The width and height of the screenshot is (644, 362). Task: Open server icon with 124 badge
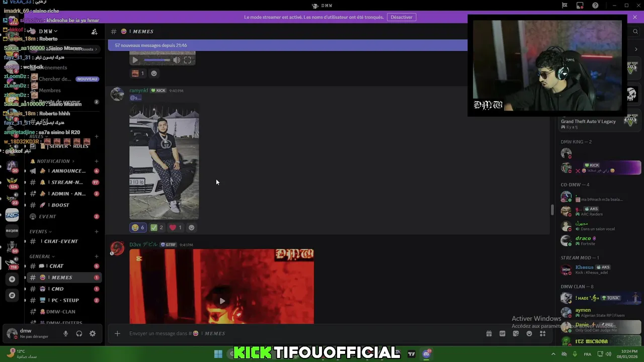(x=12, y=182)
